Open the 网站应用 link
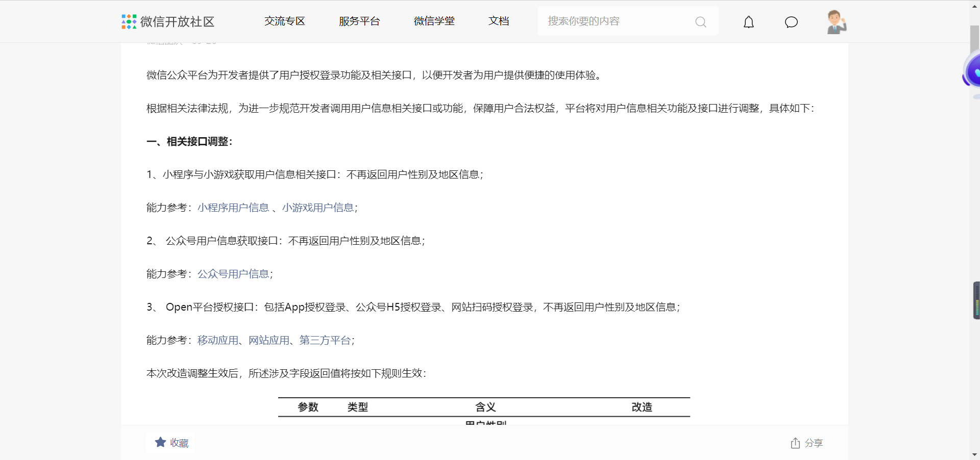Image resolution: width=980 pixels, height=460 pixels. point(269,340)
